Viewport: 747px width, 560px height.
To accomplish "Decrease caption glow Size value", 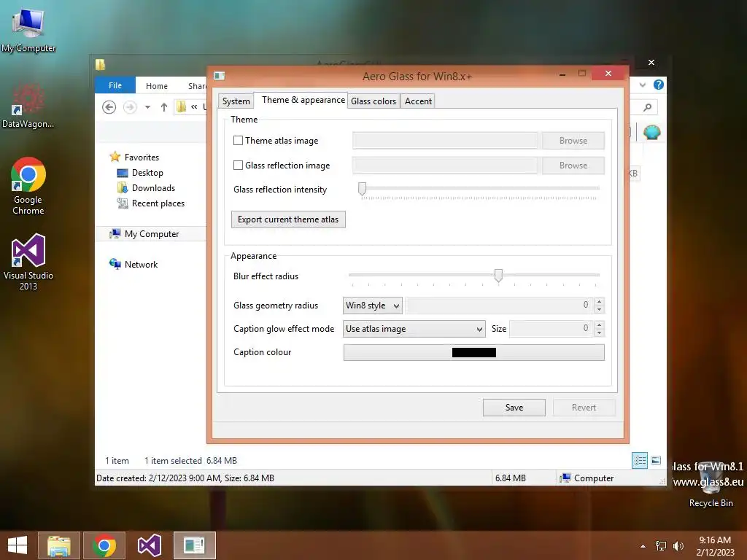I will coord(600,332).
